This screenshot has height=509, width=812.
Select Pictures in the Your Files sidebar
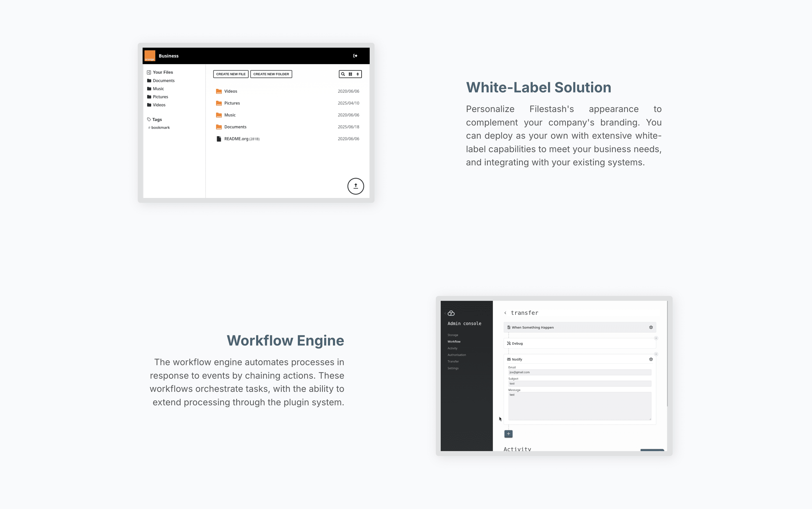(157, 97)
